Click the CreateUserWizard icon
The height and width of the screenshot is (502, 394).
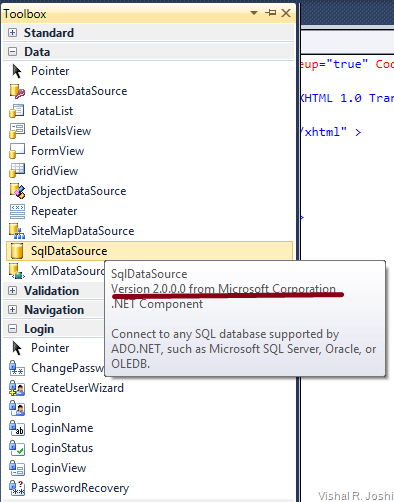click(x=17, y=388)
